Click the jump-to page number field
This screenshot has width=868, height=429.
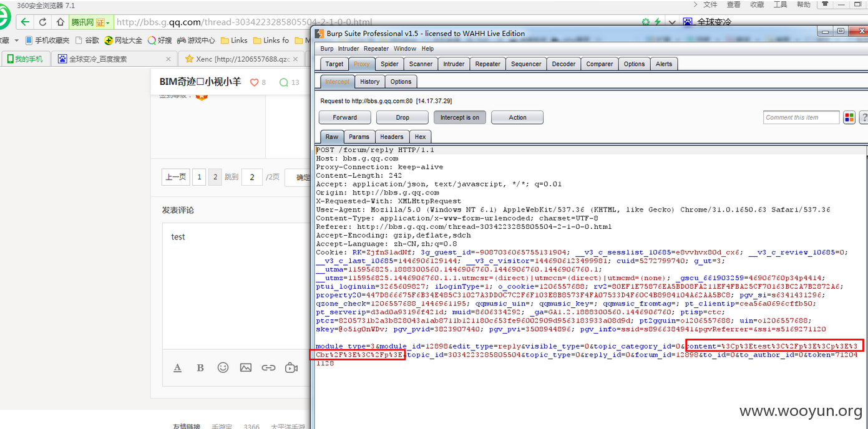pyautogui.click(x=251, y=177)
